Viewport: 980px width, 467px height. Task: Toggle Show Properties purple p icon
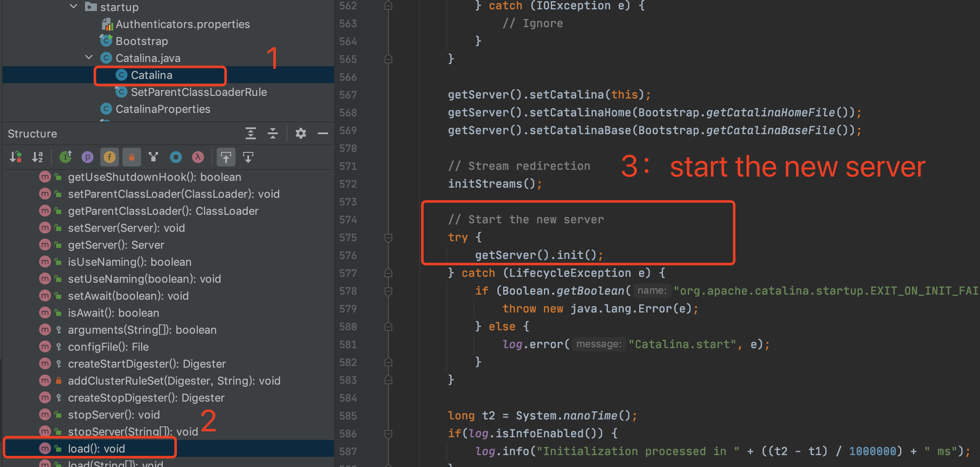88,157
